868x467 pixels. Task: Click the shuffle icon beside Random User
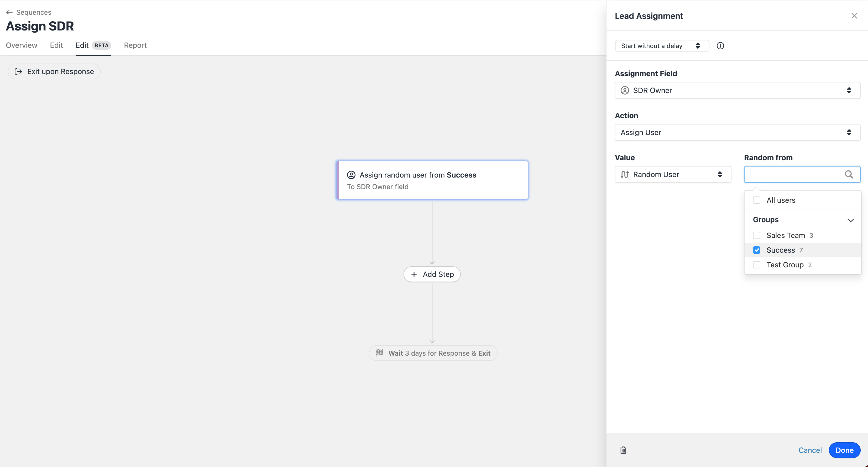coord(625,174)
